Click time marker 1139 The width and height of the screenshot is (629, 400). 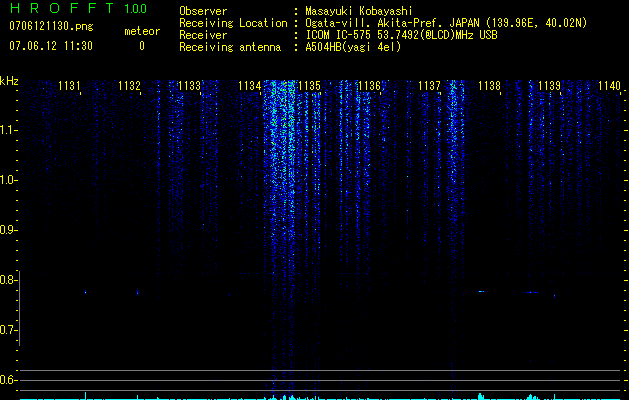[549, 85]
